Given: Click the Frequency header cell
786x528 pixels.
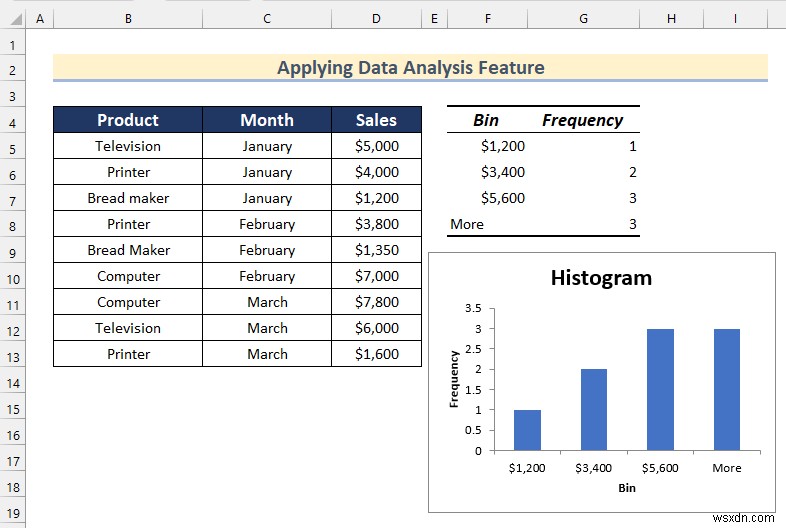Looking at the screenshot, I should (x=583, y=120).
